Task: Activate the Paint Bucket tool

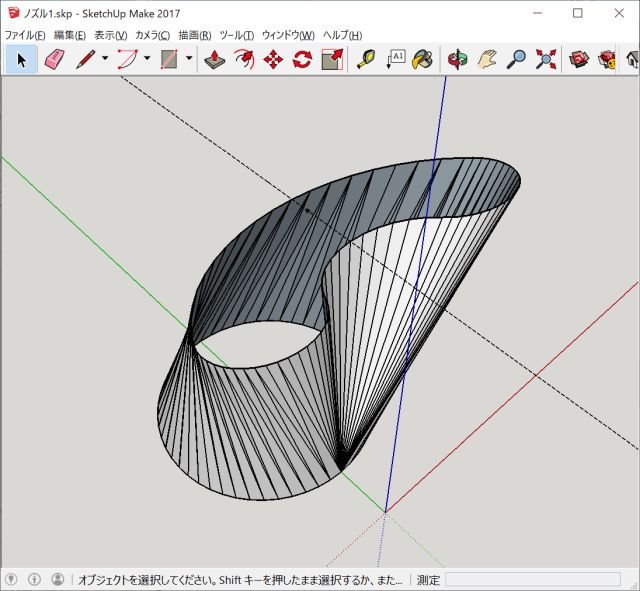Action: click(423, 60)
